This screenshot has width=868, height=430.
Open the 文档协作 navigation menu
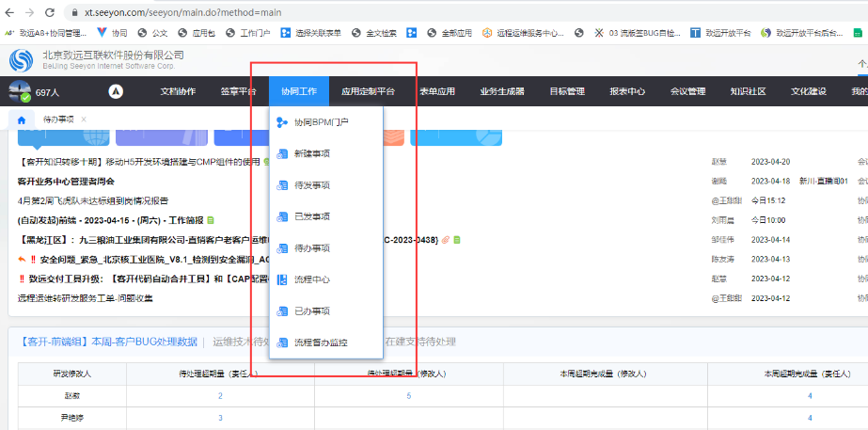(178, 91)
